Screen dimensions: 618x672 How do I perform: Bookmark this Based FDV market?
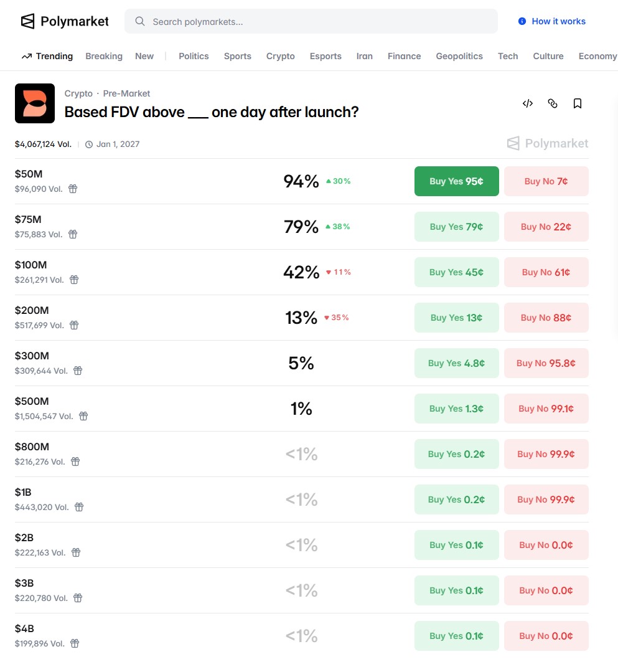[578, 103]
